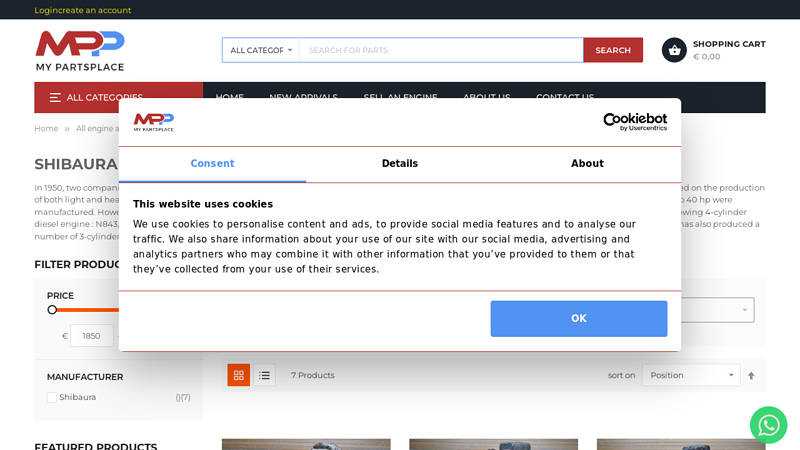This screenshot has height=450, width=800.
Task: Open the About tab in cookie dialog
Action: (587, 164)
